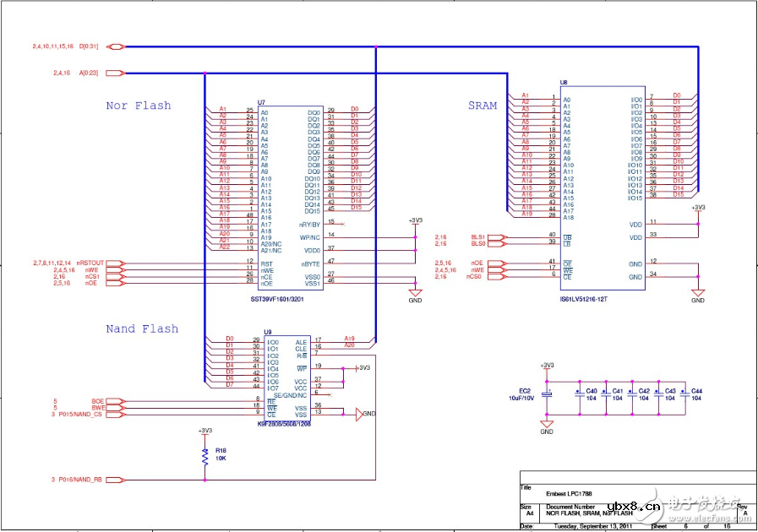Viewport: 758px width, 532px height.
Task: Select the C44 capacitor symbol
Action: [x=684, y=393]
